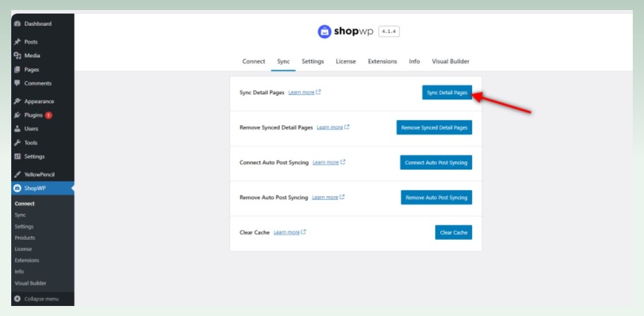644x316 pixels.
Task: Click the Posts pushpin icon
Action: [17, 42]
